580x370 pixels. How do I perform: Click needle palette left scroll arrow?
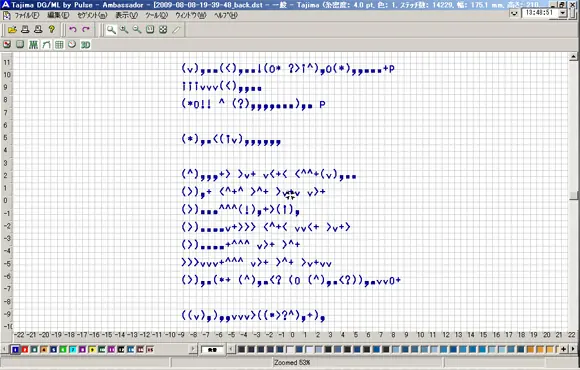(x=4, y=349)
